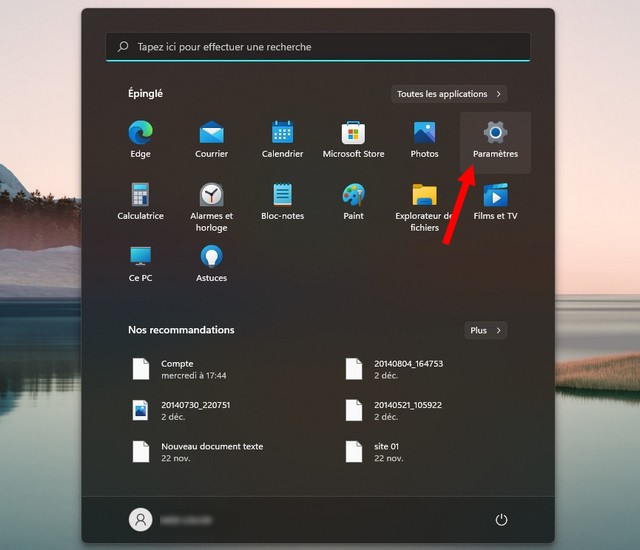
Task: Open the recommended file Compte
Action: tap(177, 369)
